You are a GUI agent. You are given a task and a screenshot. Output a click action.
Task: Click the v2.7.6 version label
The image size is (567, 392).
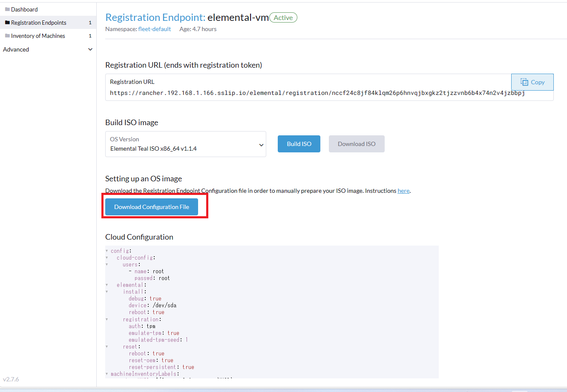click(x=11, y=379)
